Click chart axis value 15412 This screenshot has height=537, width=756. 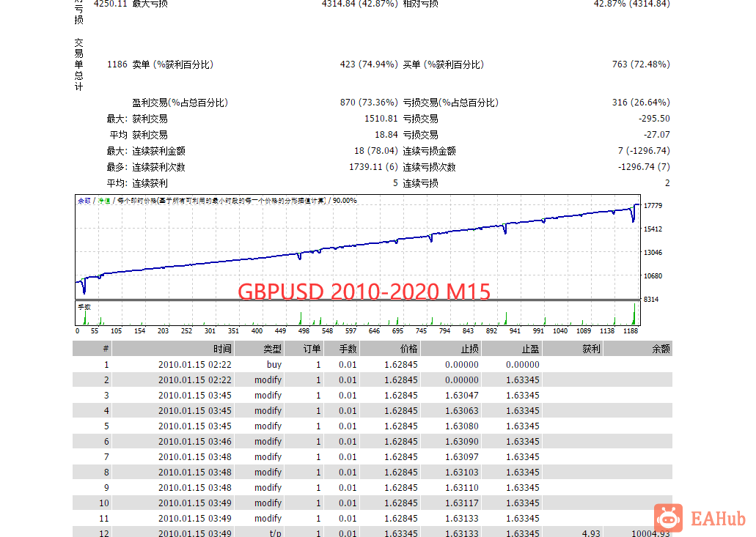click(653, 229)
